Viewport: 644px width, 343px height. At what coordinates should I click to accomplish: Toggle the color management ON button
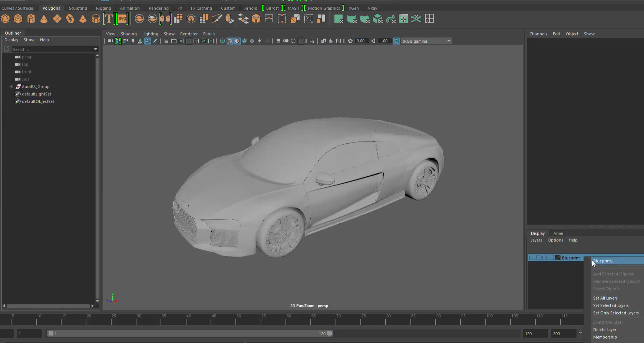pyautogui.click(x=396, y=41)
